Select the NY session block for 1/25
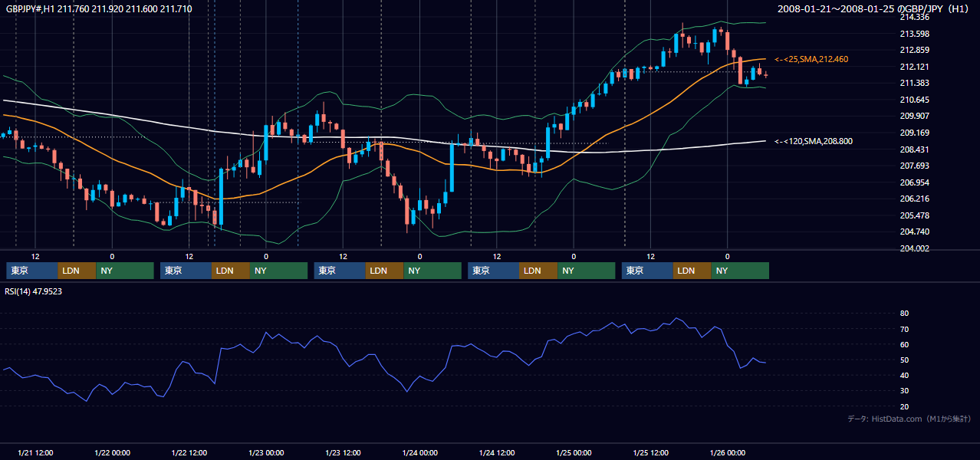This screenshot has width=980, height=460. [x=740, y=271]
